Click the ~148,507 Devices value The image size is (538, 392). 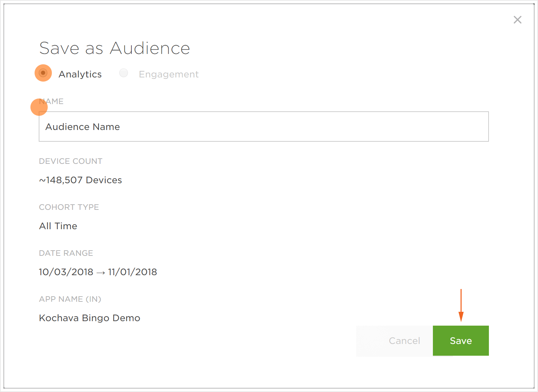81,180
